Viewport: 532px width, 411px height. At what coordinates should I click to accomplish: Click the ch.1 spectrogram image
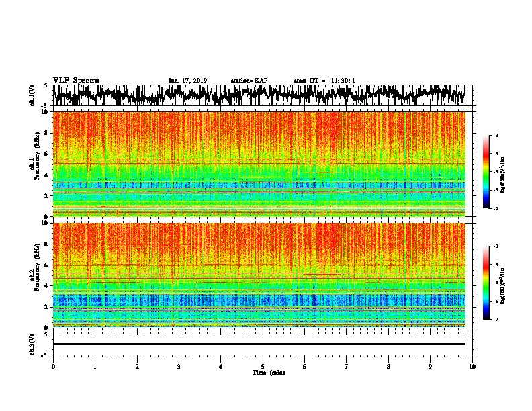pos(259,164)
